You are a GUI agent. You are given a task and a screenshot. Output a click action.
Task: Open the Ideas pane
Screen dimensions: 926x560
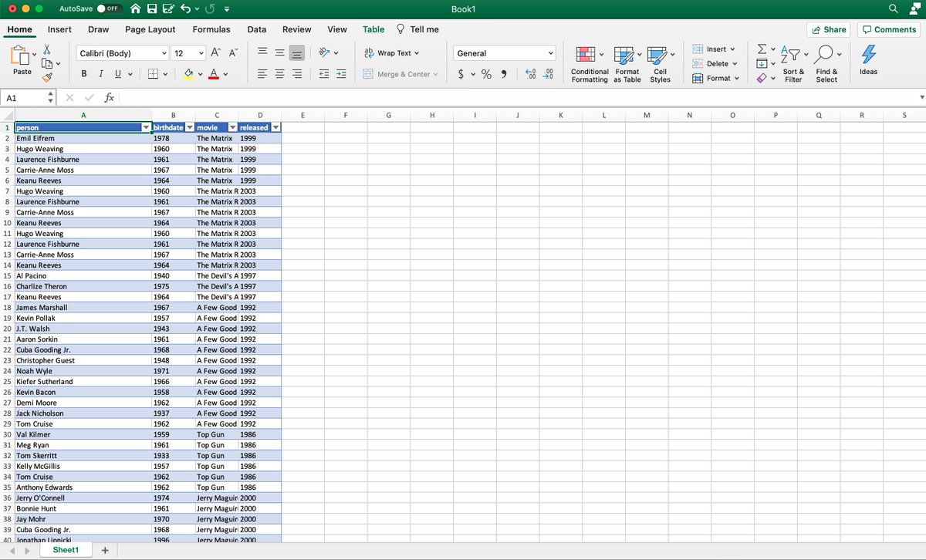pos(868,60)
